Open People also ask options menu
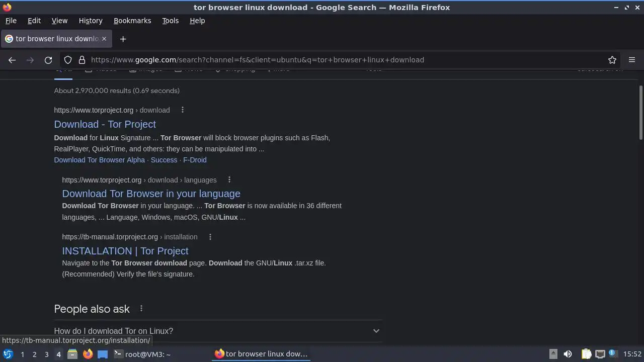The width and height of the screenshot is (644, 362). (141, 309)
